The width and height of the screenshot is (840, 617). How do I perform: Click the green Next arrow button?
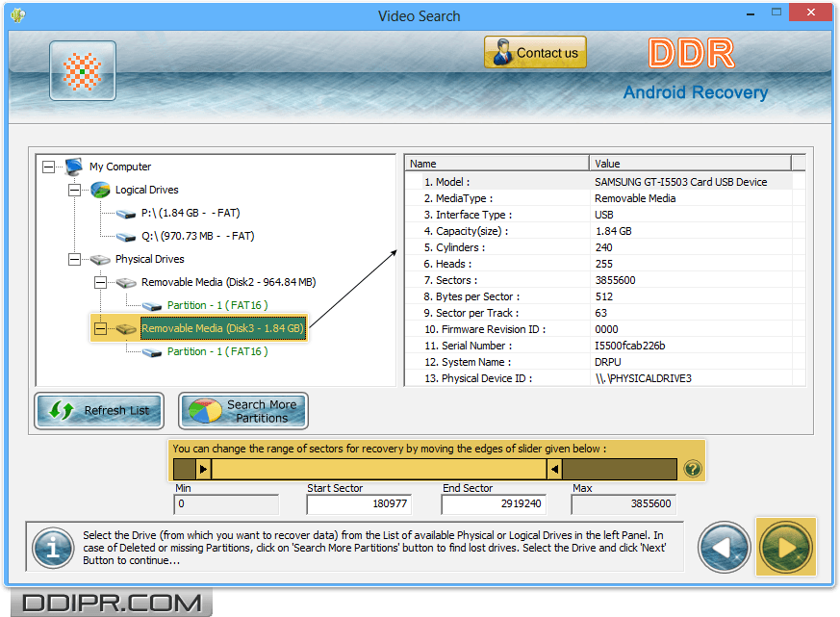[786, 547]
